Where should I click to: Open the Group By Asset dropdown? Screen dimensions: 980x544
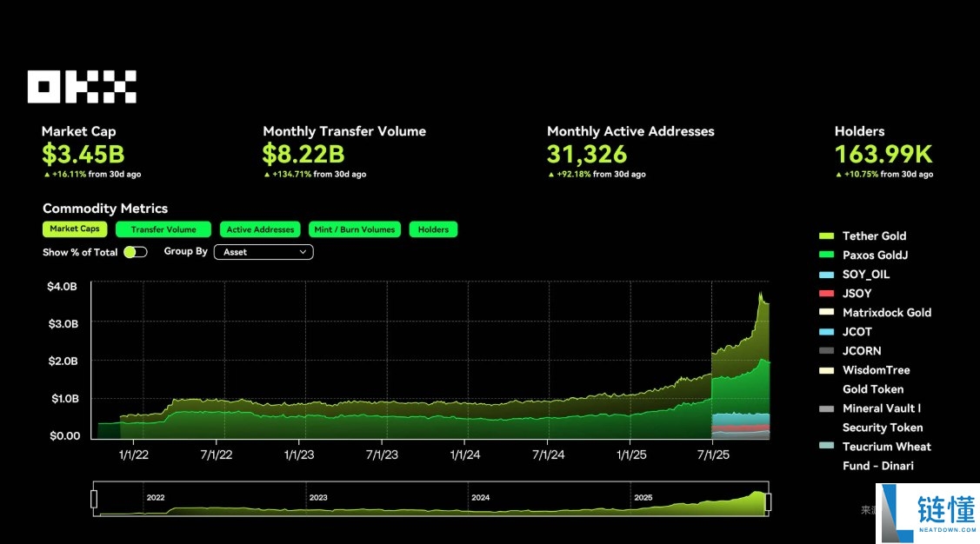point(264,252)
